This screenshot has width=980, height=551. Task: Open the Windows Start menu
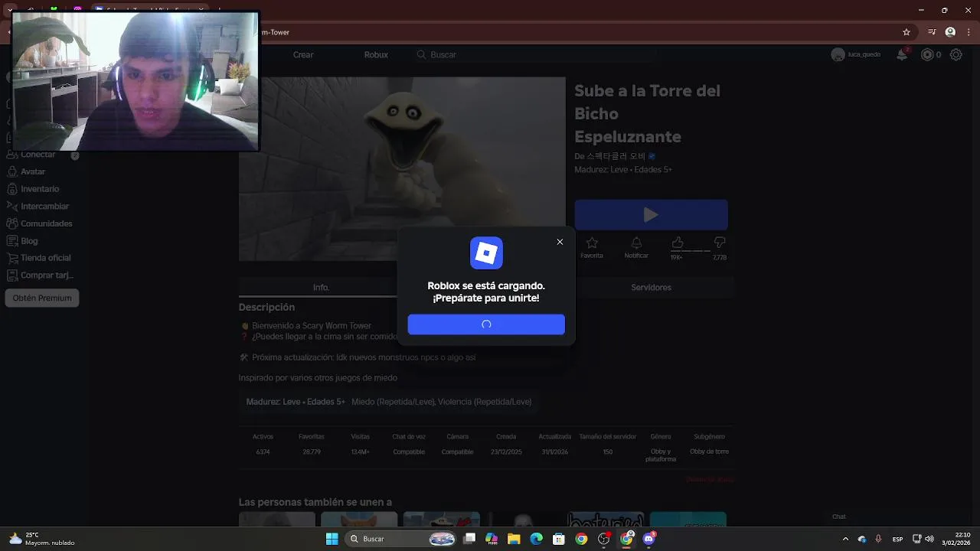[x=332, y=539]
